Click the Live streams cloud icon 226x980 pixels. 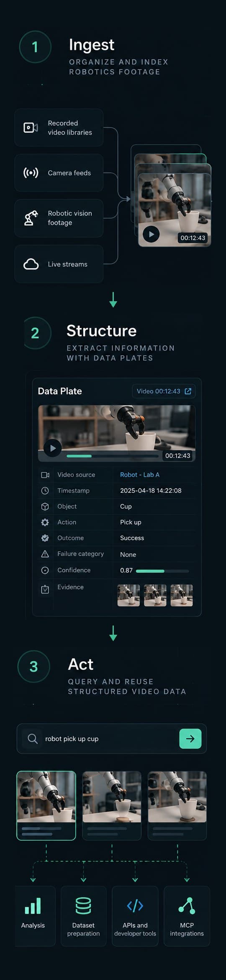pos(31,264)
